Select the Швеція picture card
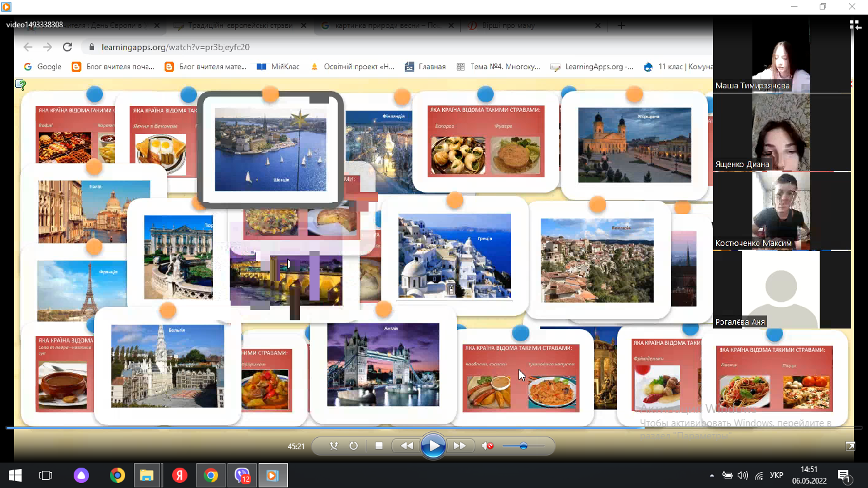 pyautogui.click(x=270, y=149)
